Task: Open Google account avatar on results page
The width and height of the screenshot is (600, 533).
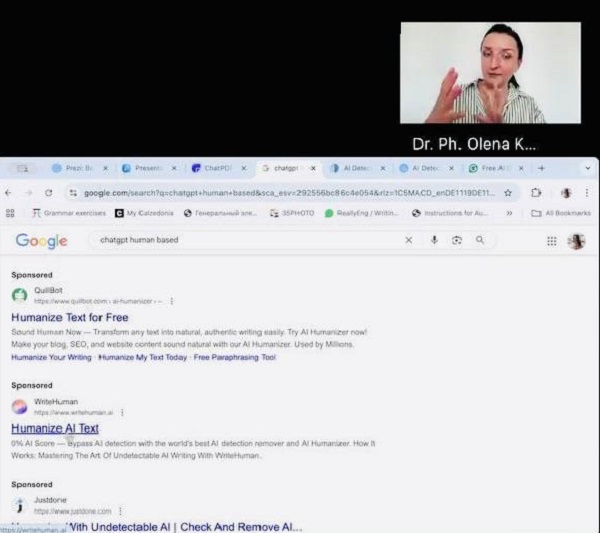Action: [x=576, y=241]
